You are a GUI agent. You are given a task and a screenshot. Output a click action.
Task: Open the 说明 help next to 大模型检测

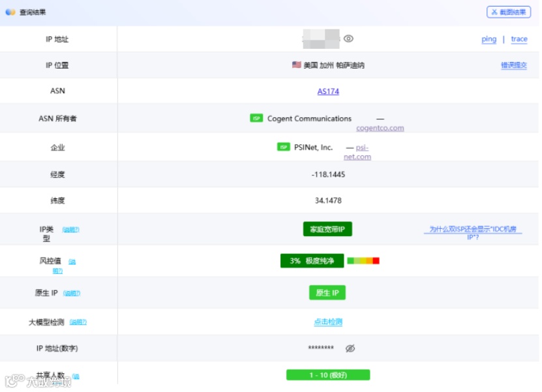(x=78, y=322)
